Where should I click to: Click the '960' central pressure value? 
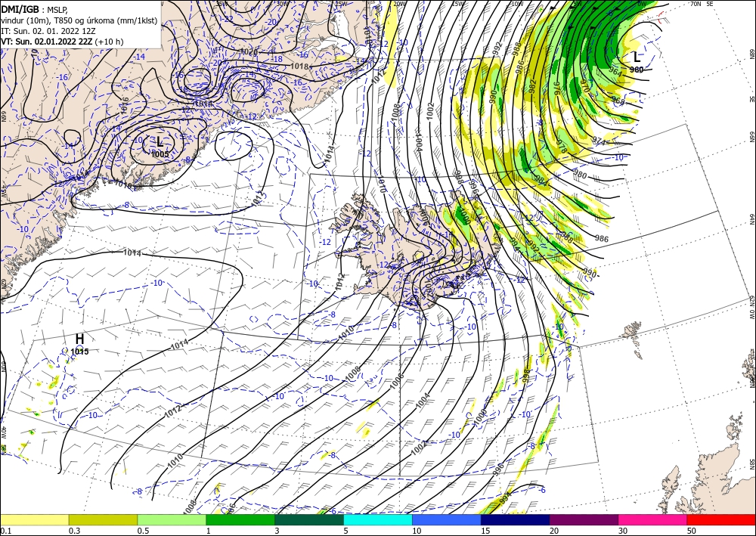pos(637,70)
